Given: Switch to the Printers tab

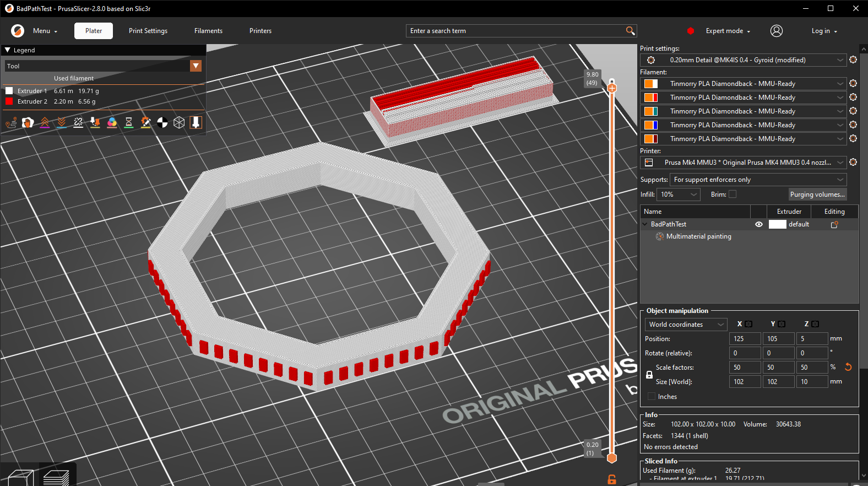Looking at the screenshot, I should pos(261,31).
